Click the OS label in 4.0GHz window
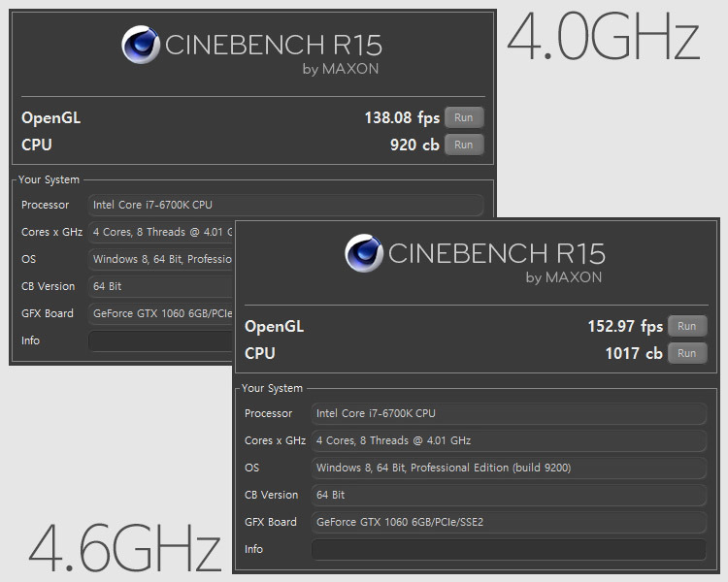 [x=28, y=259]
